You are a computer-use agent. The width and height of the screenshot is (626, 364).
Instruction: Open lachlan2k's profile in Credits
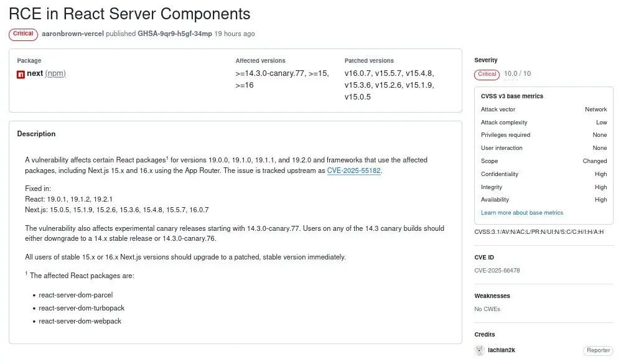click(502, 350)
